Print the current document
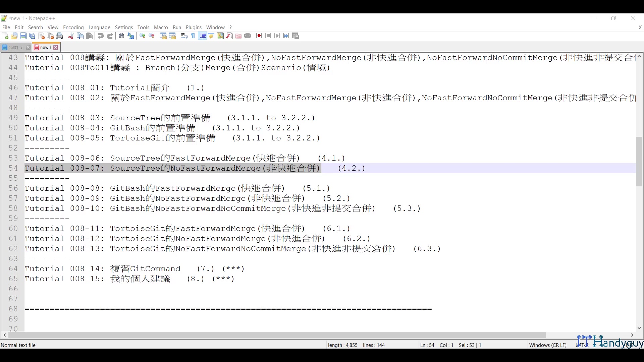The width and height of the screenshot is (644, 362). 59,36
